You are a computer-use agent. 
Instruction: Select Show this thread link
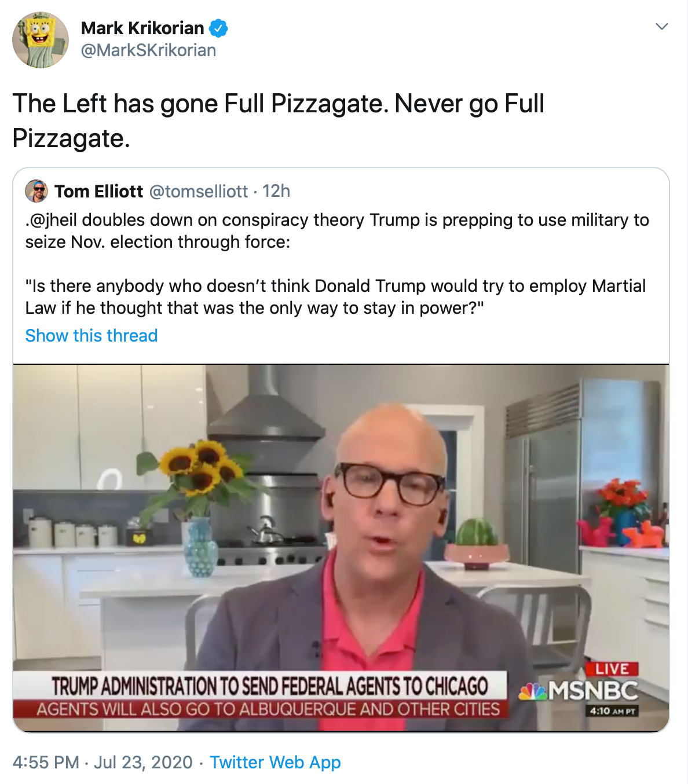[92, 336]
